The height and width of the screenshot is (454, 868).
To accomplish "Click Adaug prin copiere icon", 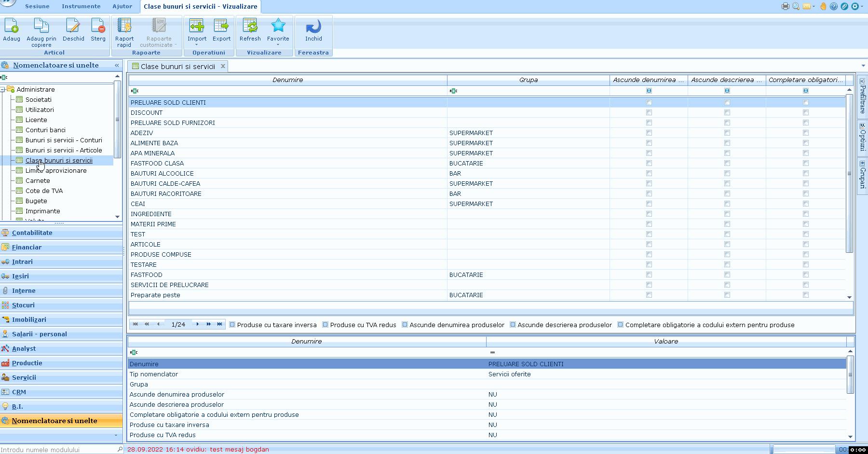I will [41, 26].
